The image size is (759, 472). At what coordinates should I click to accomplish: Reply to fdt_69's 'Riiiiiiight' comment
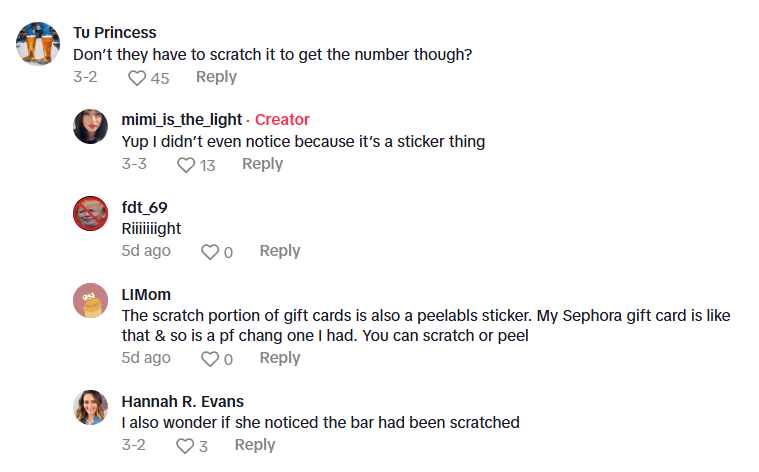280,251
